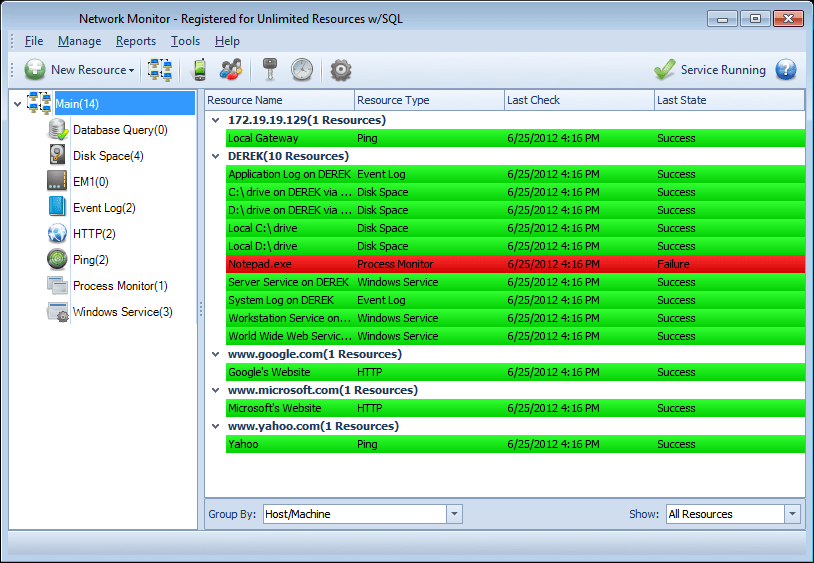Collapse the www.yahoo.com group
Screen dimensions: 814x563
pos(215,427)
